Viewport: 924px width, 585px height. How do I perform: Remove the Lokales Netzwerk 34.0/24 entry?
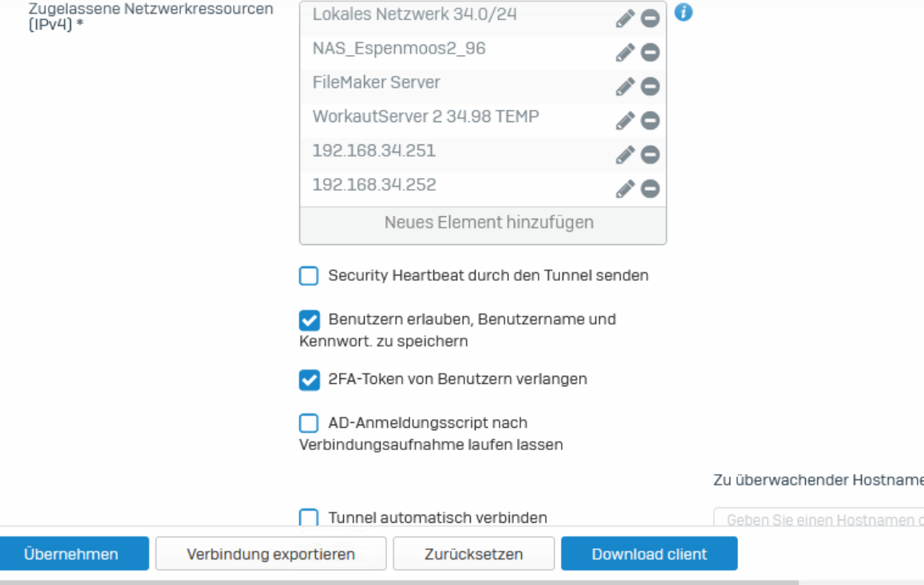[650, 18]
